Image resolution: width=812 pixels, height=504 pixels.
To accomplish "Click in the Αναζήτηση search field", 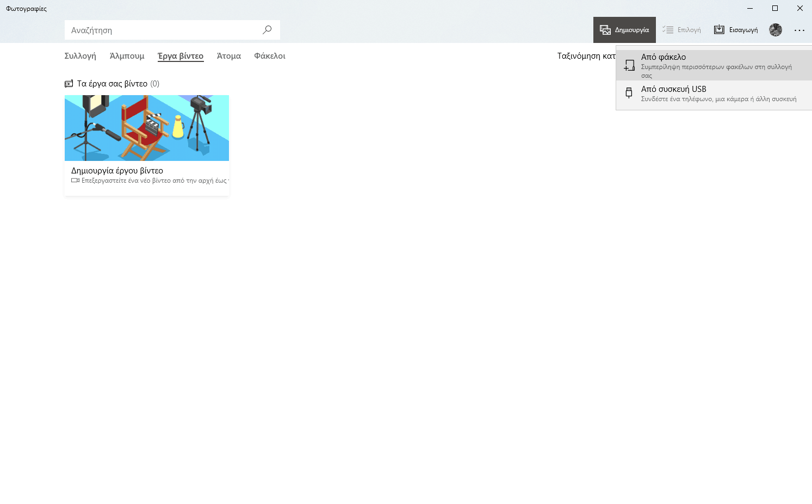I will pyautogui.click(x=163, y=30).
